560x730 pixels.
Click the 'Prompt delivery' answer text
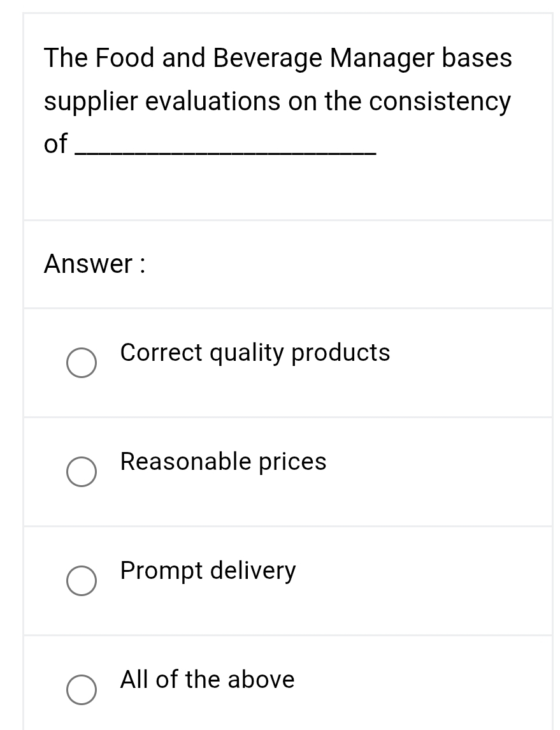207,571
